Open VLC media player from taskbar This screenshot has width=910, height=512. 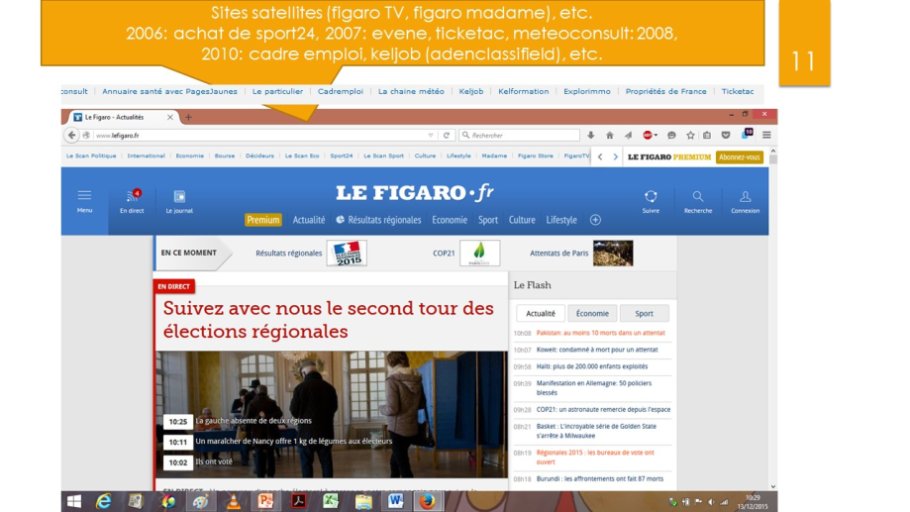coord(233,502)
